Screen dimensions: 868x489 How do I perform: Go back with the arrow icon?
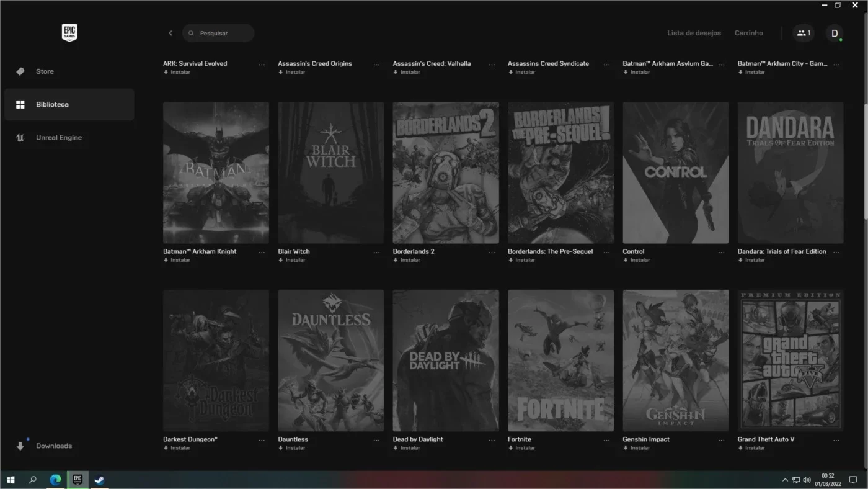170,33
